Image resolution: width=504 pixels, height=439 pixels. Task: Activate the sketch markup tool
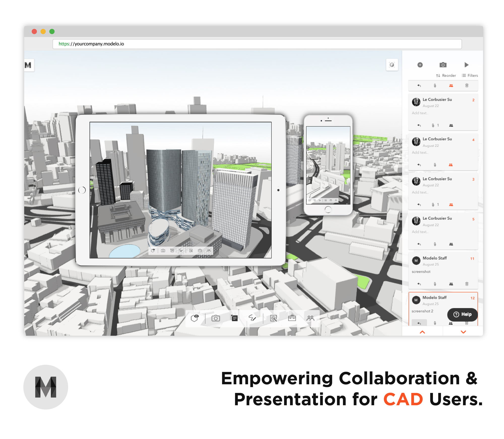252,318
